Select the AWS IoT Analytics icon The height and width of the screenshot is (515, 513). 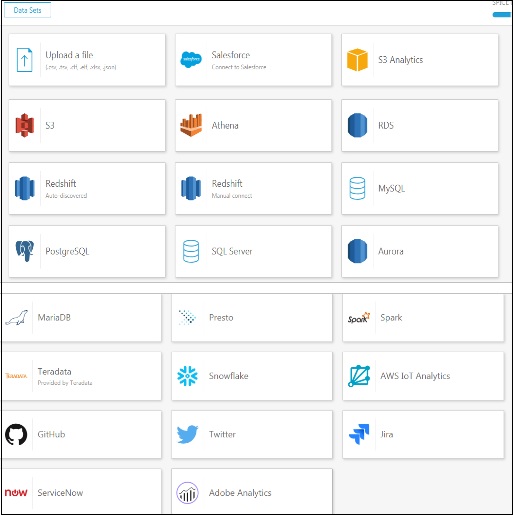[359, 376]
